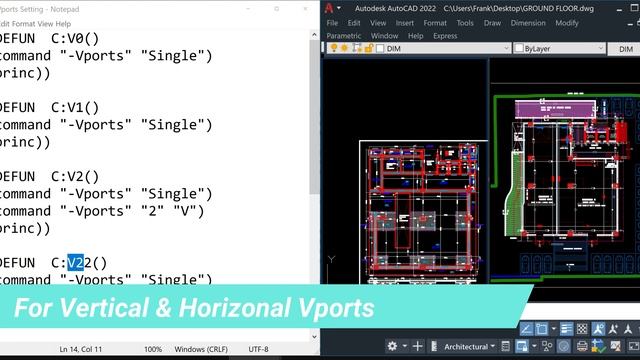The width and height of the screenshot is (640, 360).
Task: Open Notepad Format menu
Action: (x=23, y=24)
